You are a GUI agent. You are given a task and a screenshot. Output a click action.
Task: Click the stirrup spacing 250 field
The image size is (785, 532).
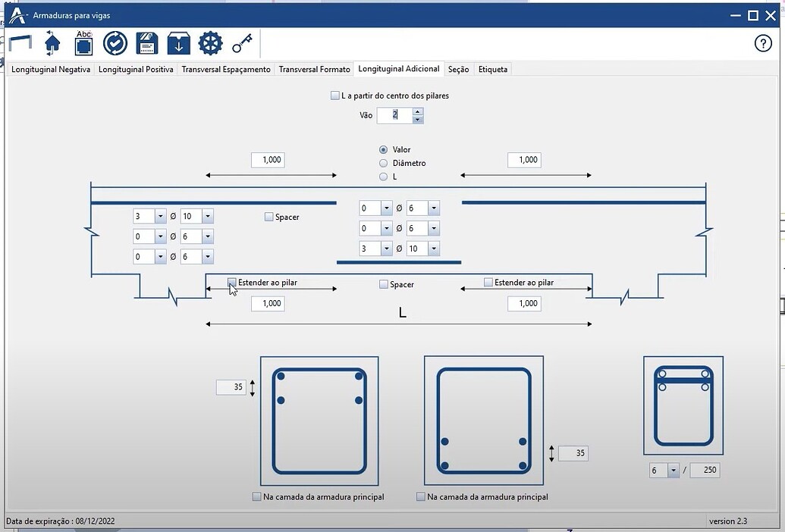coord(705,470)
